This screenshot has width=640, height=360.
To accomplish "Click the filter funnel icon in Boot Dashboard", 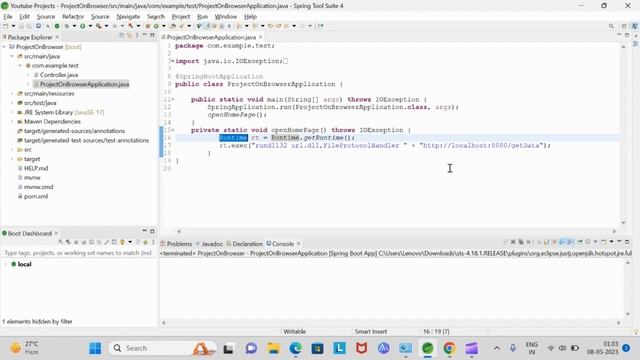I will pyautogui.click(x=138, y=242).
